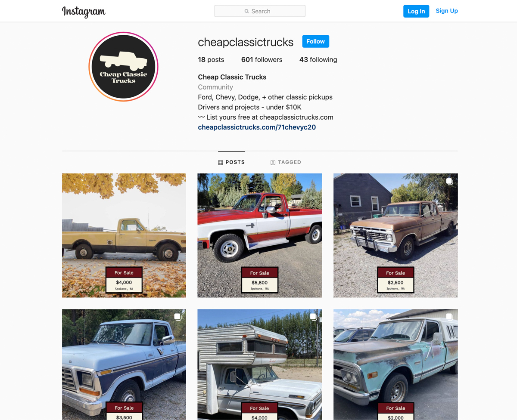The image size is (517, 420).
Task: Open the Sign Up link
Action: pyautogui.click(x=447, y=11)
